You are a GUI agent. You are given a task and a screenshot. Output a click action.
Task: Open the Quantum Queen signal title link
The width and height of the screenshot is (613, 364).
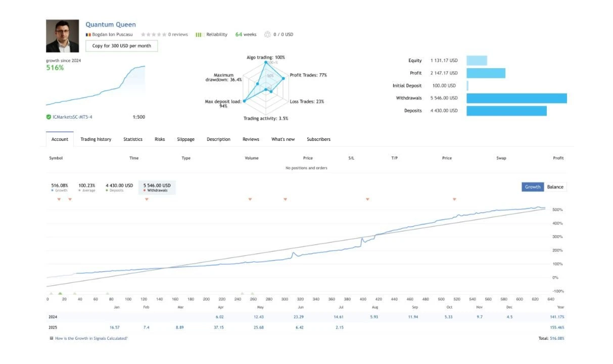(111, 24)
